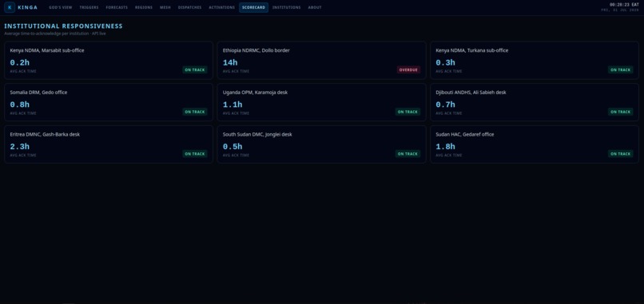Click the Karamoja desk On Track badge
Image resolution: width=644 pixels, height=304 pixels.
tap(407, 112)
